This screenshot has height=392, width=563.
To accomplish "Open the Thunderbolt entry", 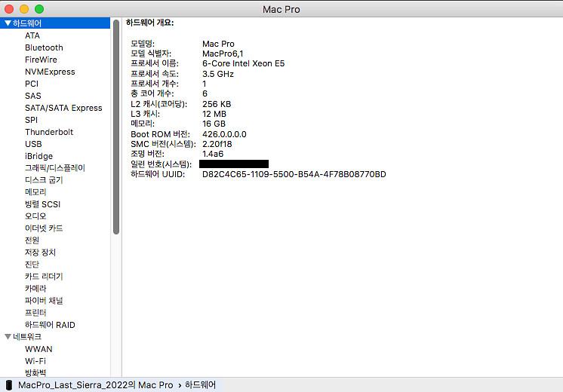I will [x=49, y=132].
